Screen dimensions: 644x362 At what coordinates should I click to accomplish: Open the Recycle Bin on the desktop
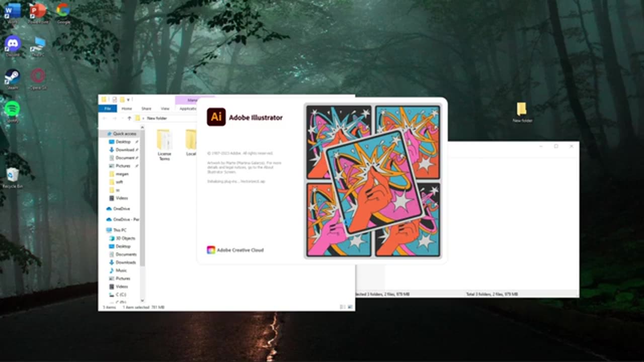tap(13, 177)
